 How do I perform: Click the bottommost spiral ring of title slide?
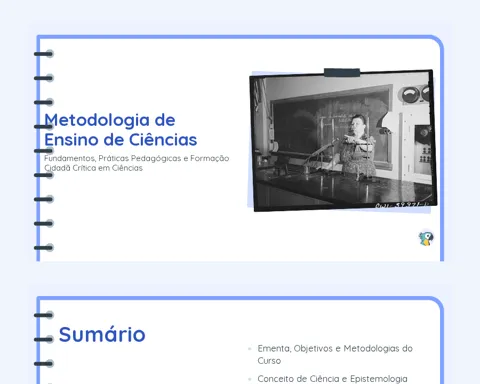[44, 248]
